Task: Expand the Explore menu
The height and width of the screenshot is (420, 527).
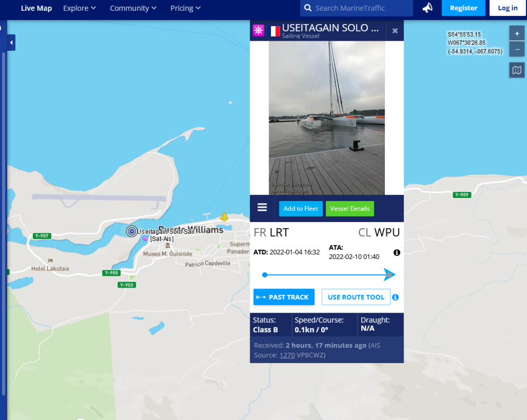Action: click(79, 8)
